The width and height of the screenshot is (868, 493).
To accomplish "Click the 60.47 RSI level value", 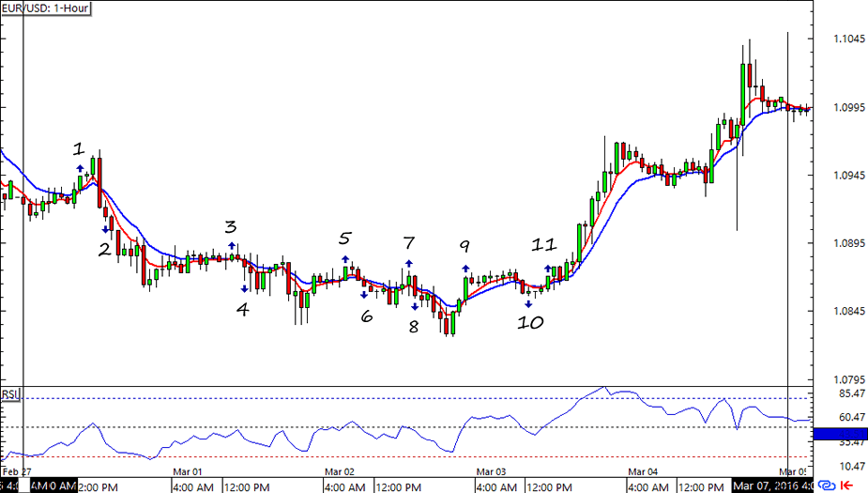I will pyautogui.click(x=852, y=417).
